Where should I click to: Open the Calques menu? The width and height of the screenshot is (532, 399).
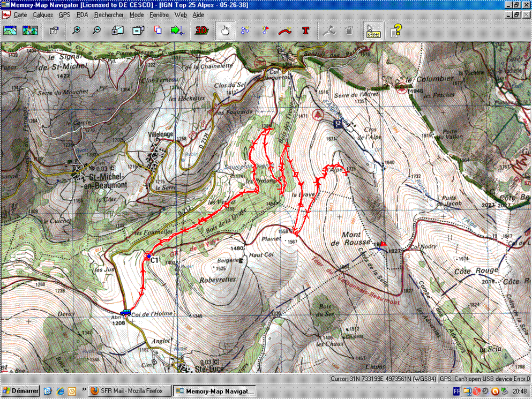(x=43, y=15)
